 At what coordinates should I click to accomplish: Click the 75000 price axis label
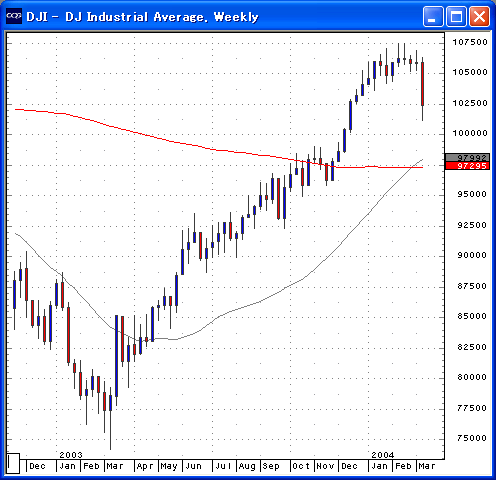pyautogui.click(x=472, y=438)
